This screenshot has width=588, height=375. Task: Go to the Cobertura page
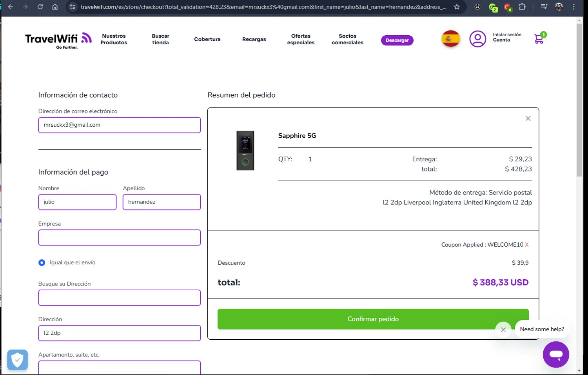click(x=207, y=39)
